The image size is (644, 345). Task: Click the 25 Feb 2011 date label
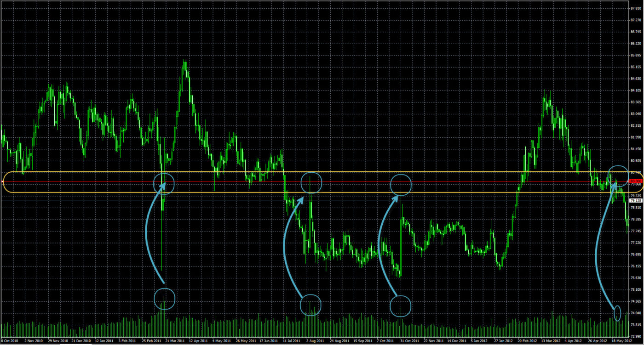tap(151, 341)
